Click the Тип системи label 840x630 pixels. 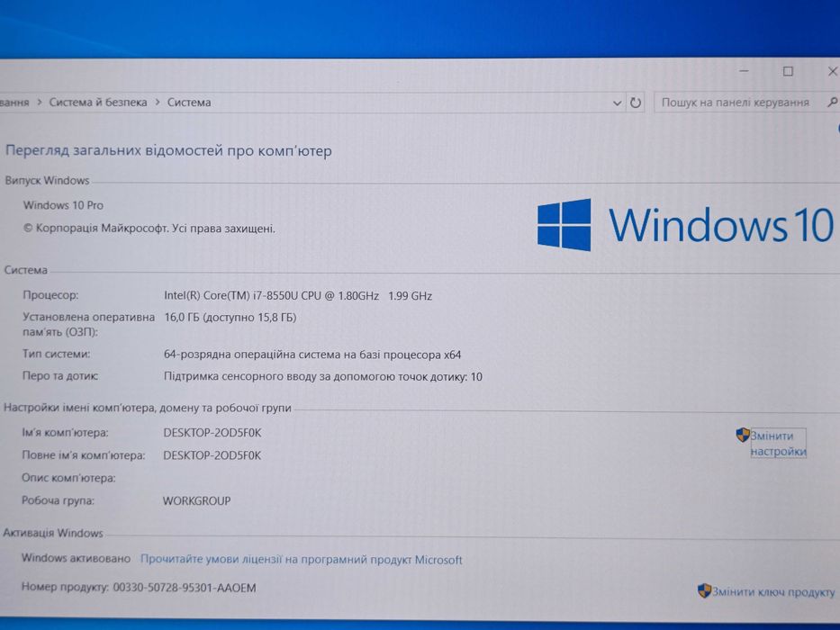point(56,354)
